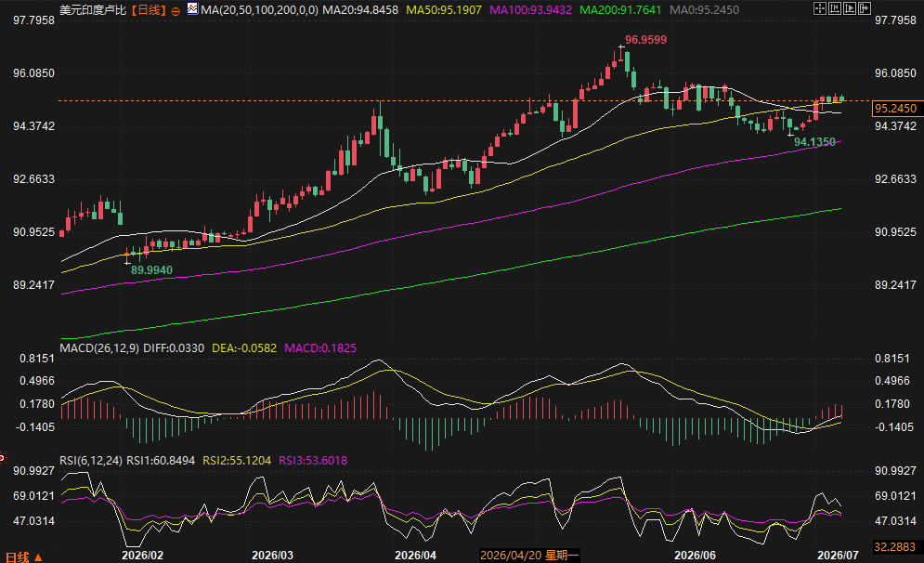Click the axis play-forward icon
This screenshot has width=924, height=563.
click(x=850, y=8)
